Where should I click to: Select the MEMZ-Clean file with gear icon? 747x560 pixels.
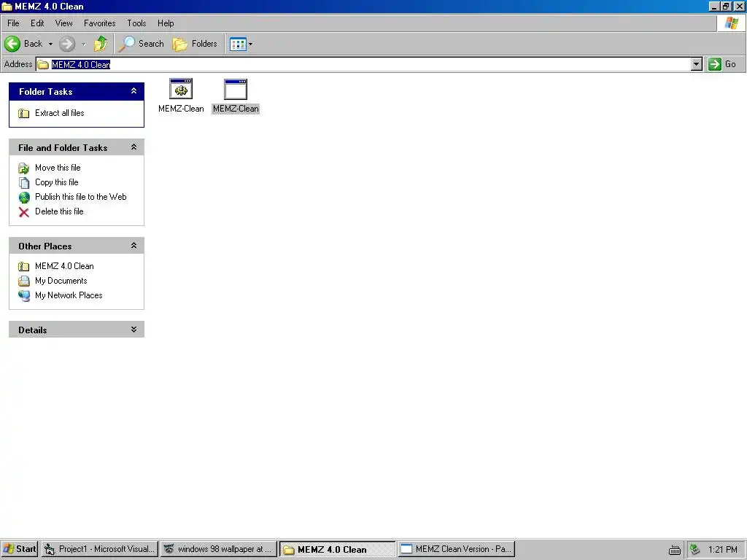coord(181,96)
